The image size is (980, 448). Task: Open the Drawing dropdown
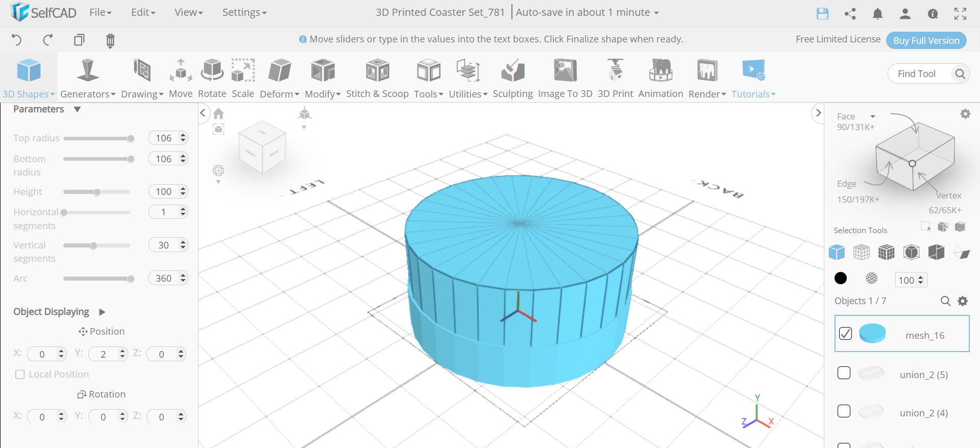[142, 78]
